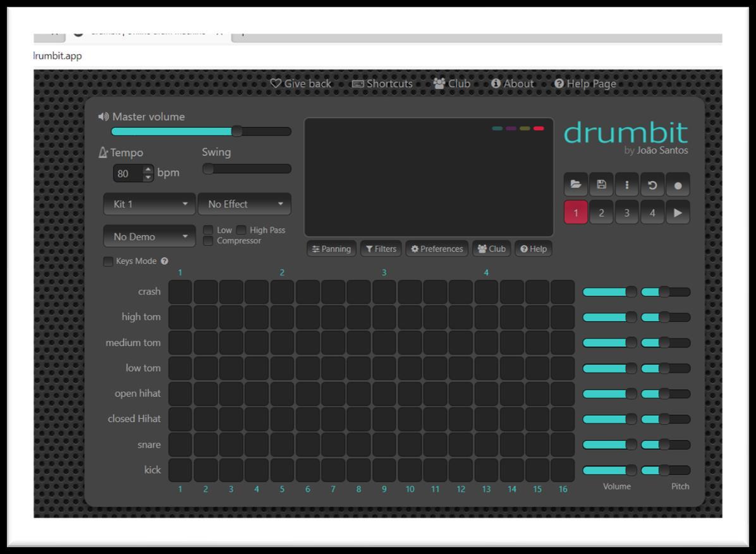This screenshot has width=756, height=554.
Task: Toggle kick pad on step 1
Action: pos(180,470)
